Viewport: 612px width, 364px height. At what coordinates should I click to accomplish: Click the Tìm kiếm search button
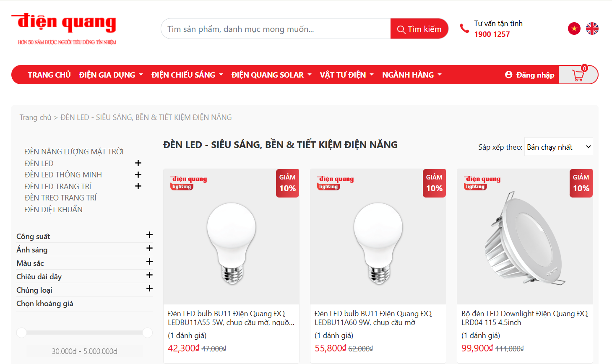click(419, 29)
